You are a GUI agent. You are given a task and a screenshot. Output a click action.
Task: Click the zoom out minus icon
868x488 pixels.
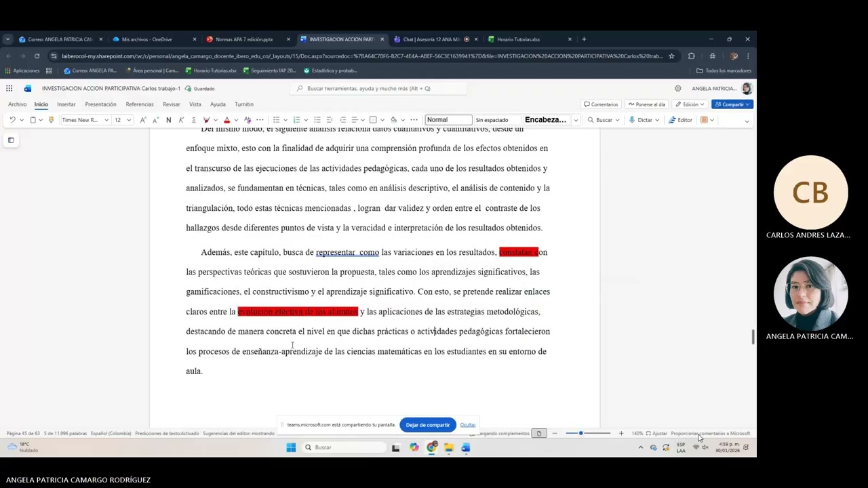[555, 433]
